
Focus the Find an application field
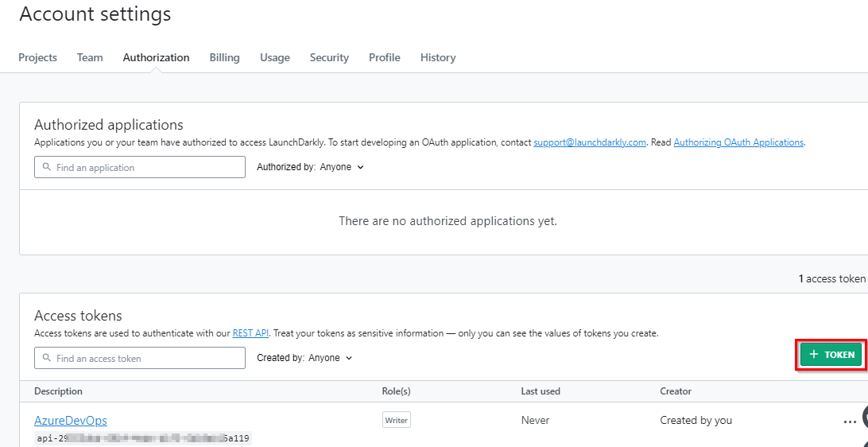point(140,167)
